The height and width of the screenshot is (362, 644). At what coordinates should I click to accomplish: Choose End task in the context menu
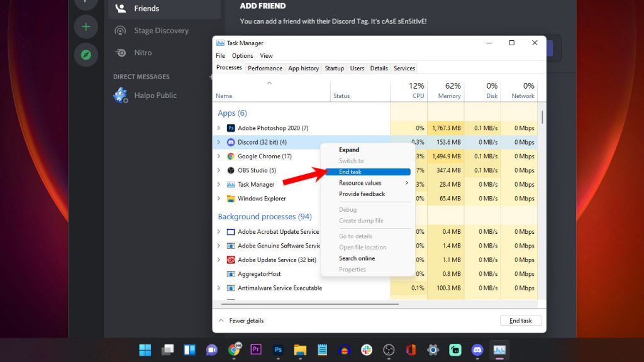(369, 172)
